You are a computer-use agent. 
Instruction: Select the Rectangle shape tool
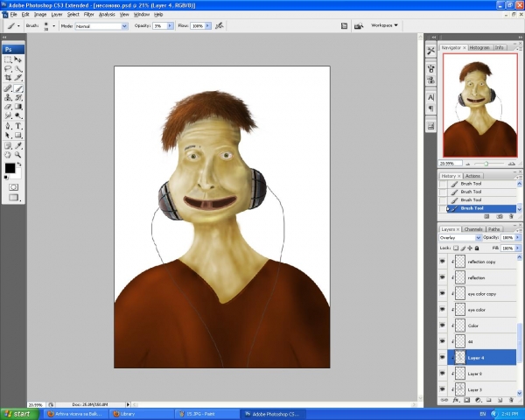[18, 136]
